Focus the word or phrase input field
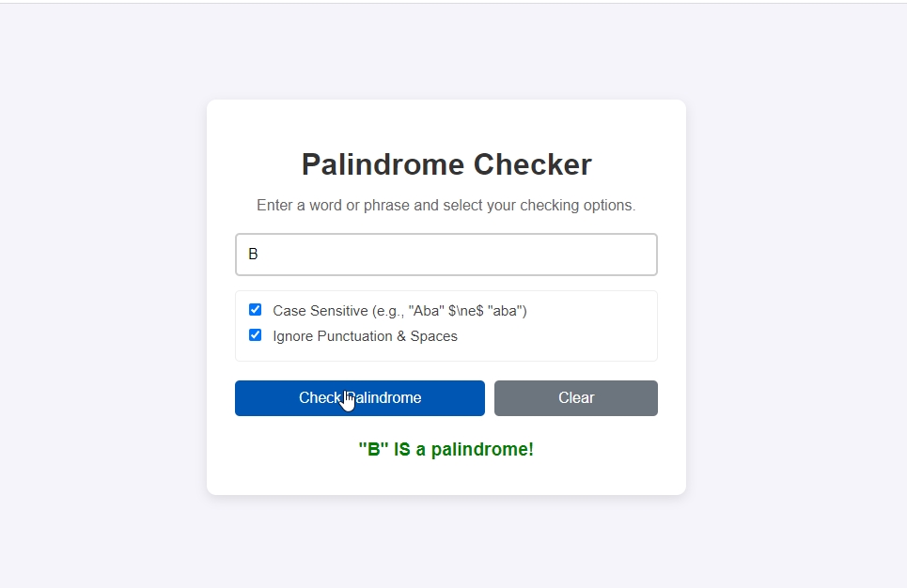The width and height of the screenshot is (907, 588). pos(446,255)
